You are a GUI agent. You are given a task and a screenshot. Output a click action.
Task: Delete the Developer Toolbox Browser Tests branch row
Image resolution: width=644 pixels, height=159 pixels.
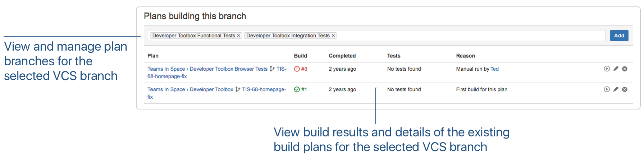pos(625,69)
